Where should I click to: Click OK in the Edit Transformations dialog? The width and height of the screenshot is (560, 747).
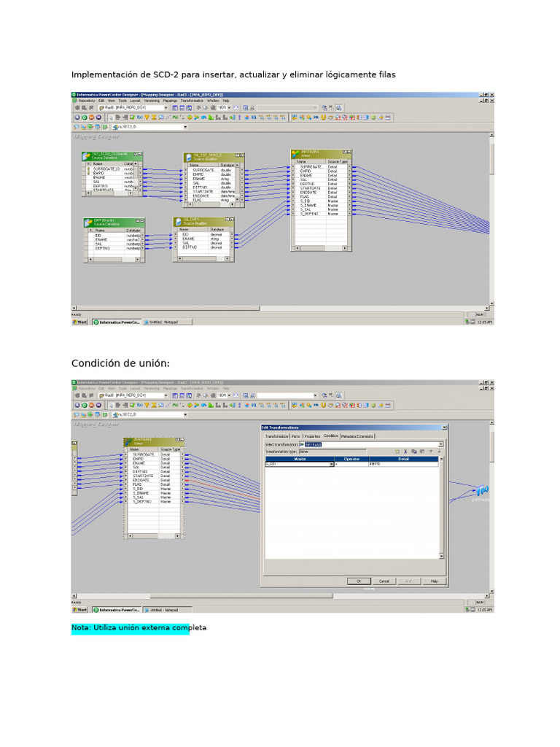click(x=359, y=581)
